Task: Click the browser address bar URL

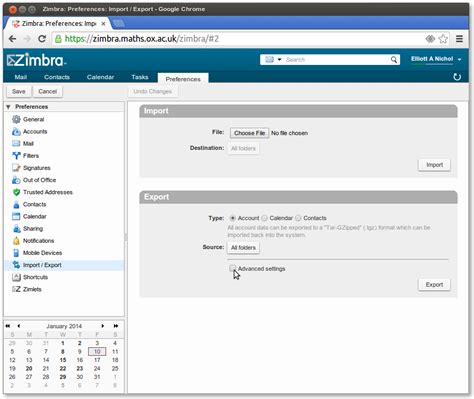Action: click(x=142, y=39)
